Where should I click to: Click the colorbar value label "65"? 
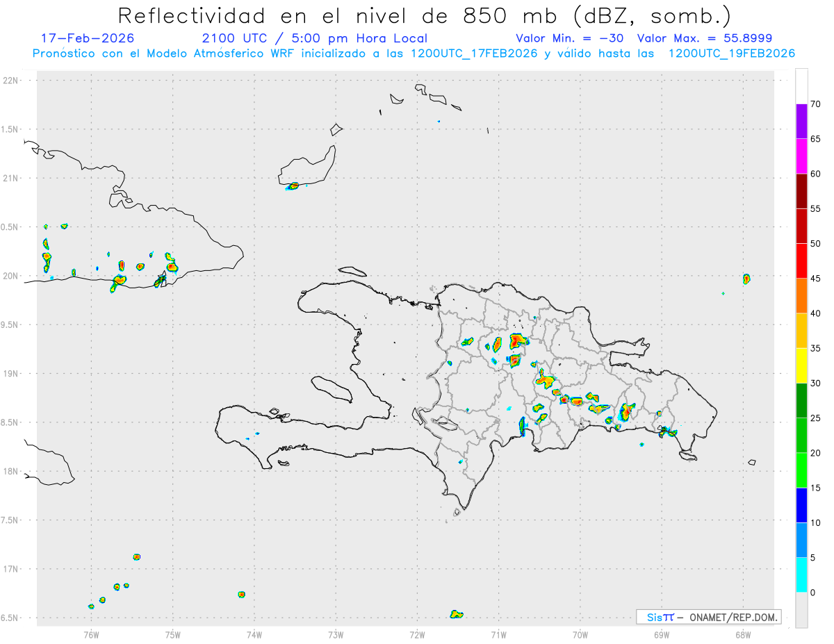(815, 139)
